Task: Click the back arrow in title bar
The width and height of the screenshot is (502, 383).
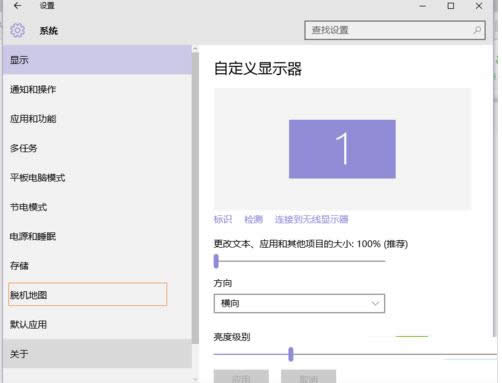Action: (18, 5)
